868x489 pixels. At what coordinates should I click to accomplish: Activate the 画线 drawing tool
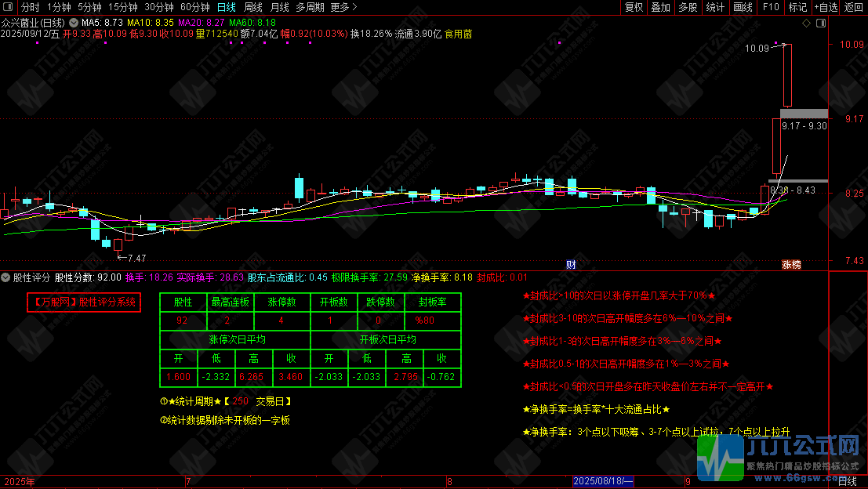pos(743,7)
